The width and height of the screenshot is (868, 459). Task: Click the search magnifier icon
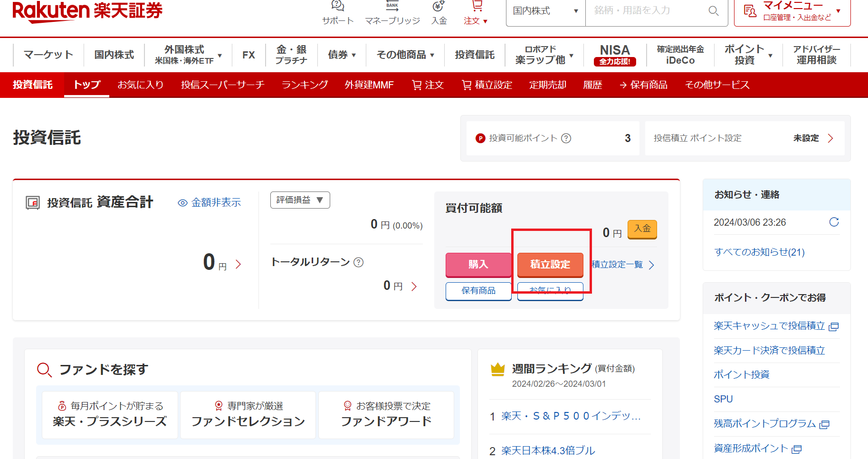pyautogui.click(x=713, y=11)
